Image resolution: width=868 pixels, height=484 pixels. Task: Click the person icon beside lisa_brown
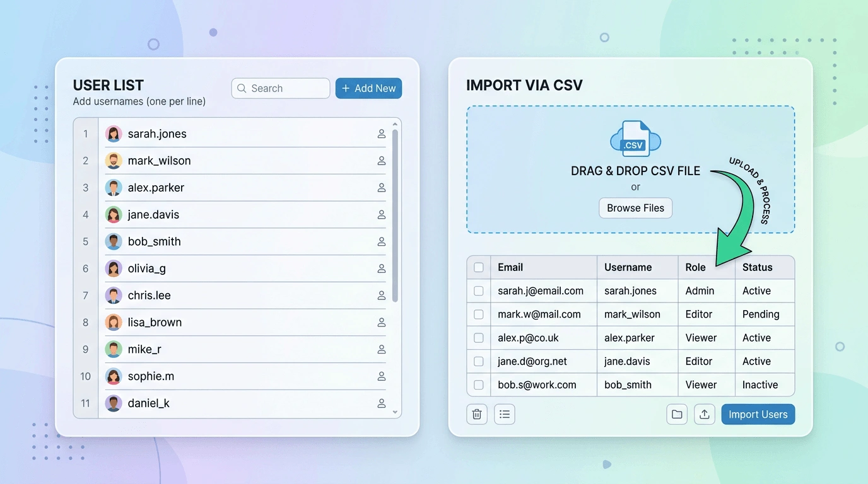click(381, 322)
